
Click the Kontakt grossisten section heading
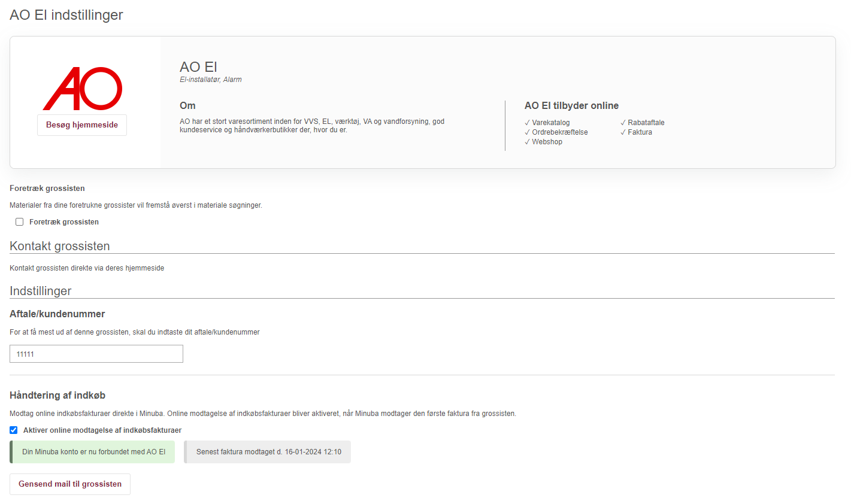click(x=60, y=246)
